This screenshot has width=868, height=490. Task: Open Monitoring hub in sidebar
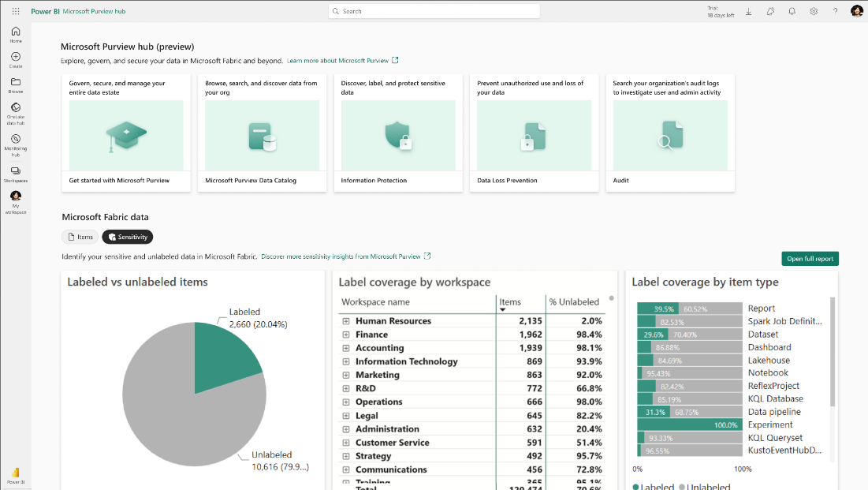(16, 145)
